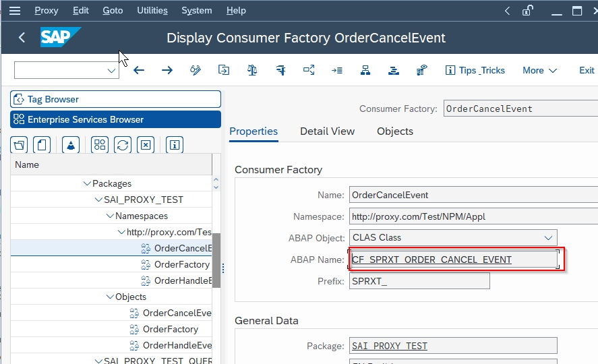
Task: Click the back arrow toolbar icon
Action: point(139,70)
